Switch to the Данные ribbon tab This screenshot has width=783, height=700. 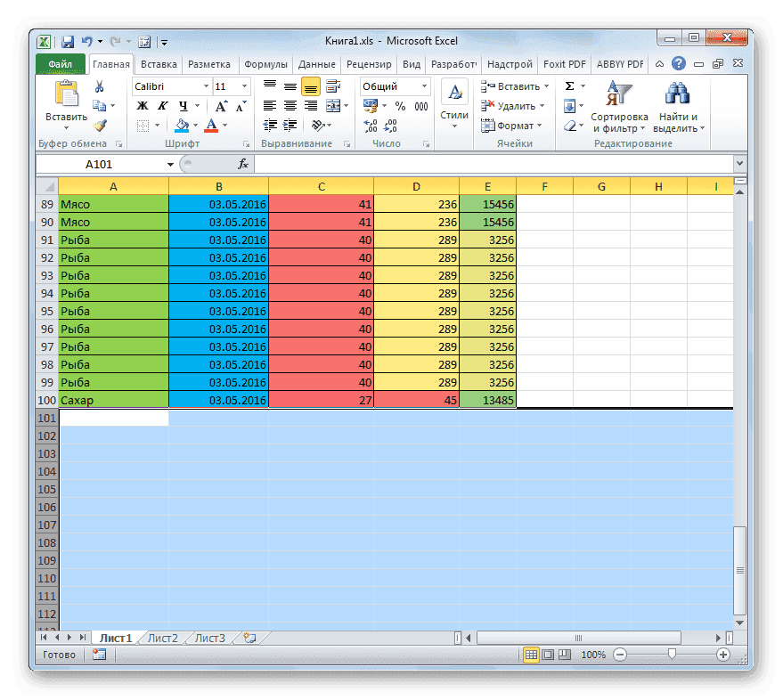(316, 63)
